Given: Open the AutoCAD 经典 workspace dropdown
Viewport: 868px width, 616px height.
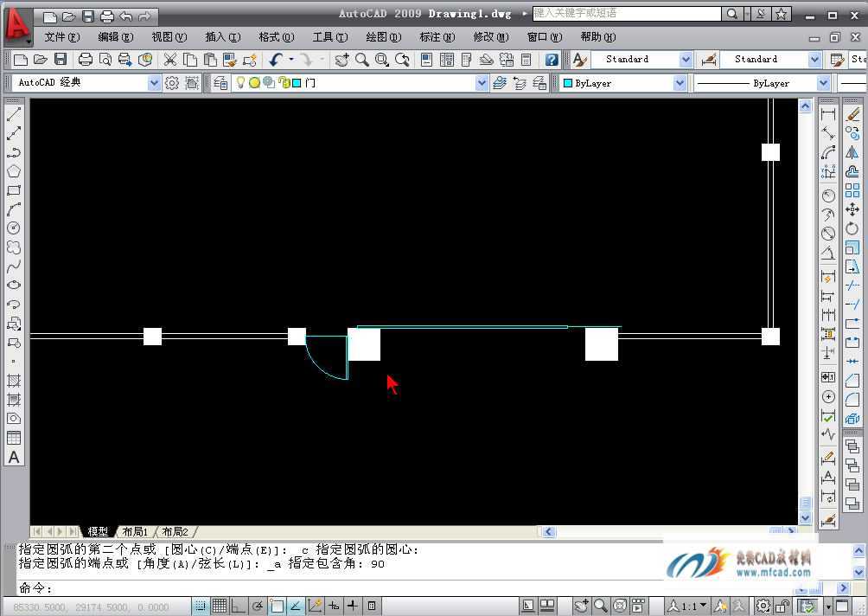Looking at the screenshot, I should click(x=154, y=83).
